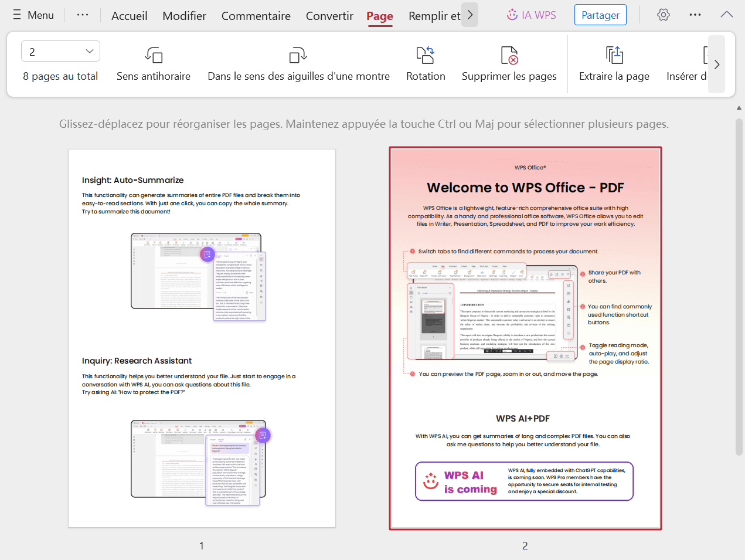Choose Extraire la page tool

click(x=614, y=63)
